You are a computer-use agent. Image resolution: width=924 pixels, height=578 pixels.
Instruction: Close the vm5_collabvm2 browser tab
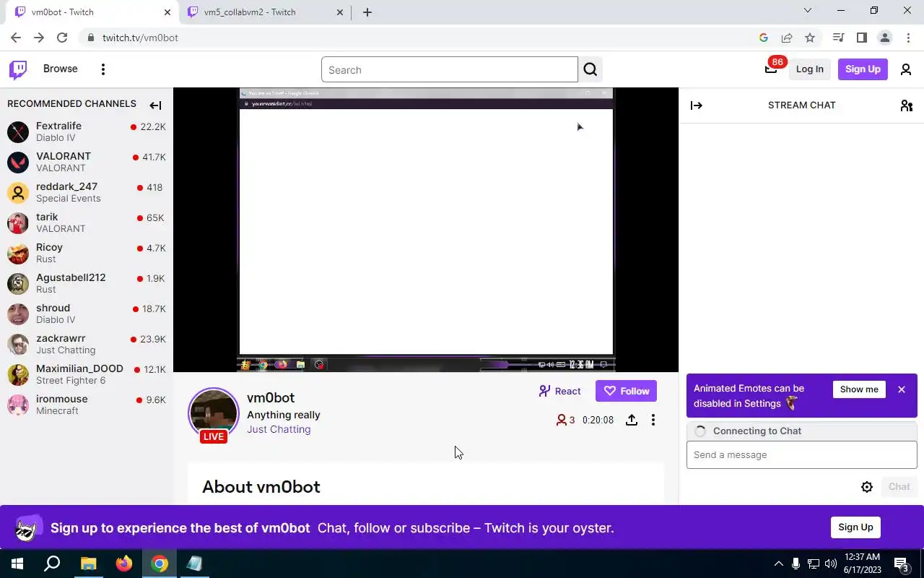[340, 12]
